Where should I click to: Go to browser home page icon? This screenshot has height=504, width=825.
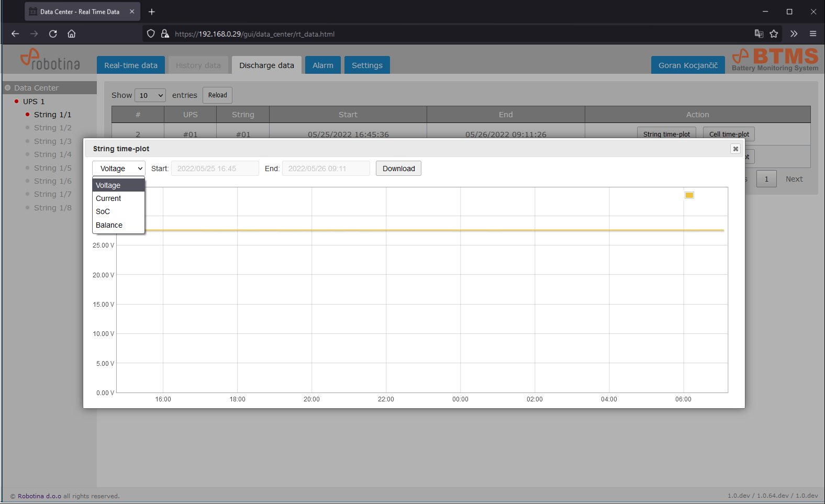point(72,34)
